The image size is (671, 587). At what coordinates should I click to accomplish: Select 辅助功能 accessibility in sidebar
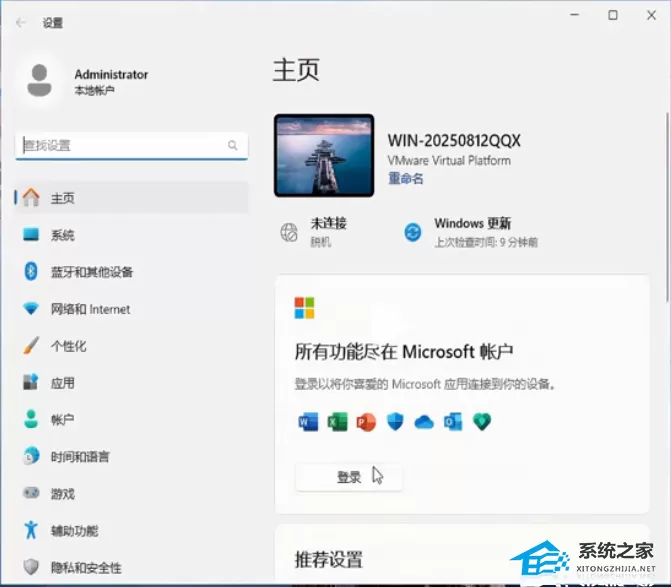click(131, 531)
